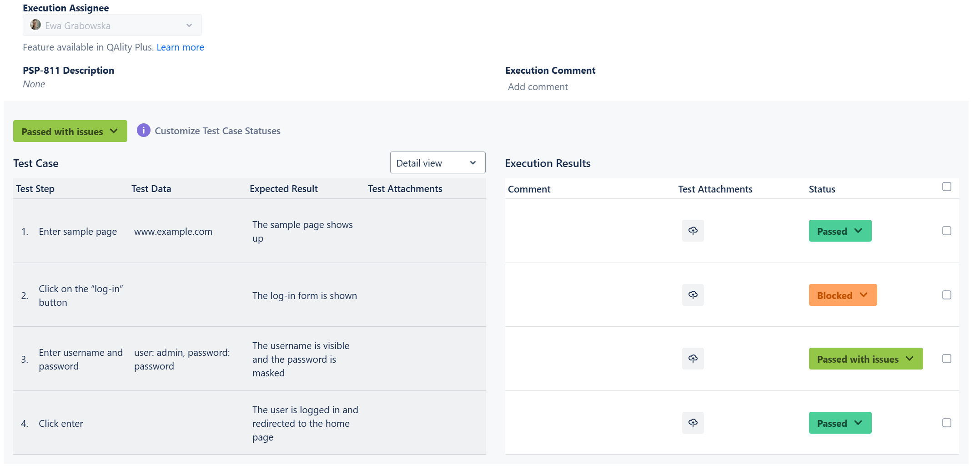This screenshot has width=980, height=471.
Task: Click 'user: admin, password: password' test data
Action: pyautogui.click(x=182, y=360)
